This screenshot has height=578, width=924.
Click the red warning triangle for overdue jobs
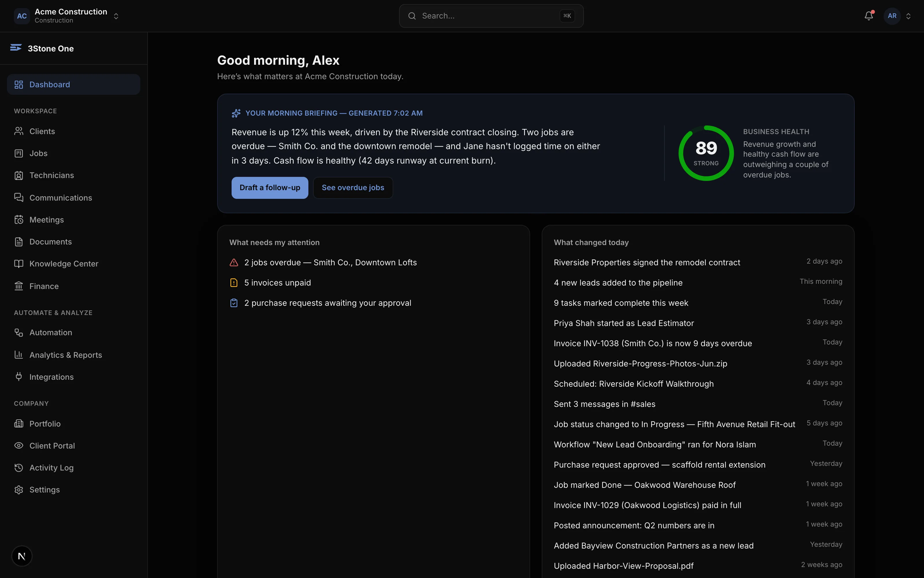234,263
